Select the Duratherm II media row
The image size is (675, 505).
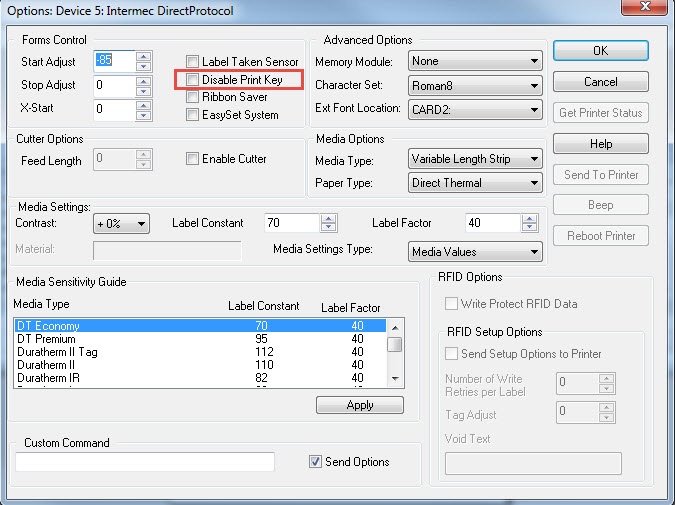click(x=200, y=365)
